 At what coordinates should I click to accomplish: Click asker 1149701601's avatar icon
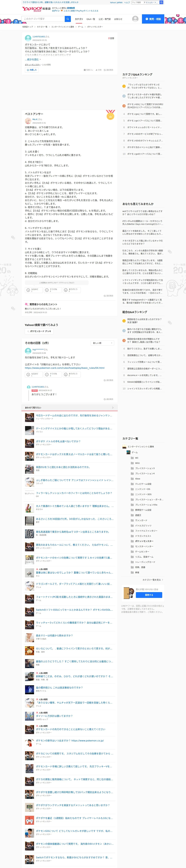(x=28, y=38)
